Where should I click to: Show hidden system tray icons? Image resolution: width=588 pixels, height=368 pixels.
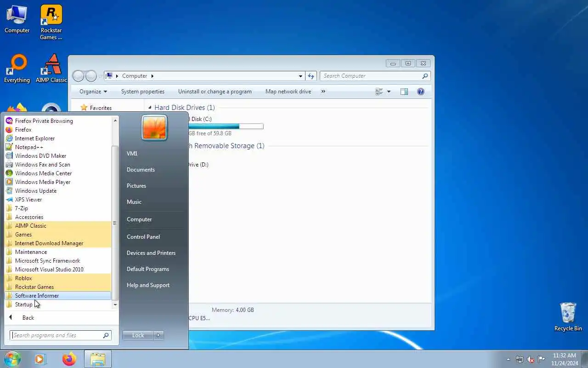(x=508, y=359)
